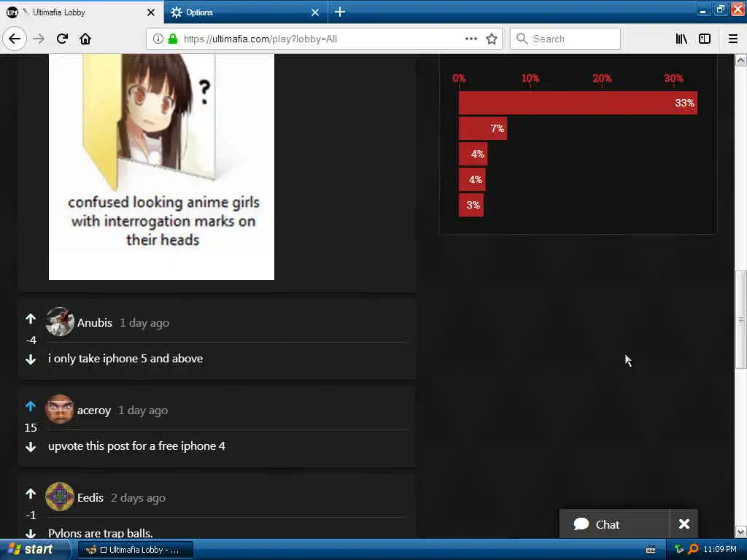The width and height of the screenshot is (747, 560).
Task: Close the Ultimafia Lobby tab
Action: coord(151,12)
